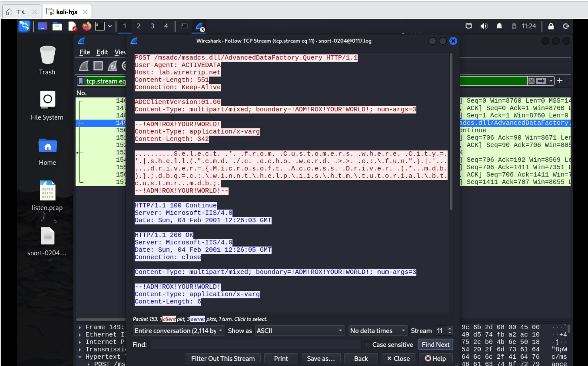Clear the display filter with X button

point(531,81)
